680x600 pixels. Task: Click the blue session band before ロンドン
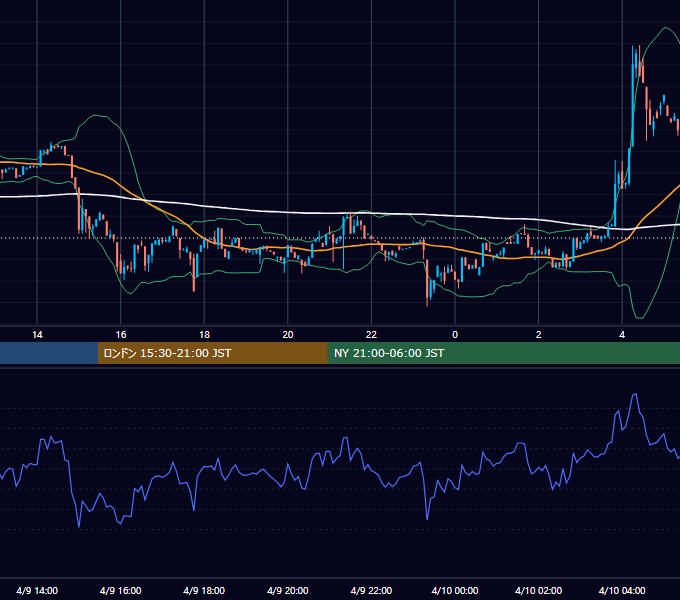click(x=49, y=353)
